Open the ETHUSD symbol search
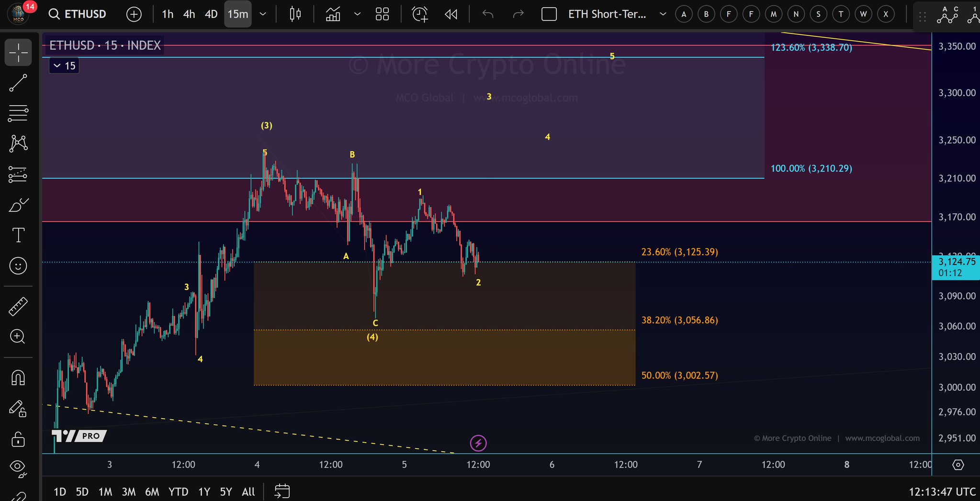This screenshot has width=980, height=501. [78, 14]
